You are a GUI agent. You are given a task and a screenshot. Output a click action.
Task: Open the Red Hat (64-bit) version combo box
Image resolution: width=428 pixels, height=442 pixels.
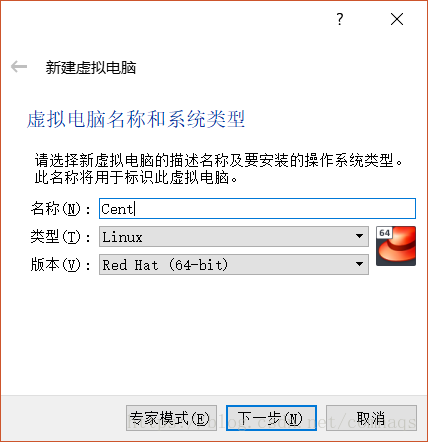tap(234, 265)
